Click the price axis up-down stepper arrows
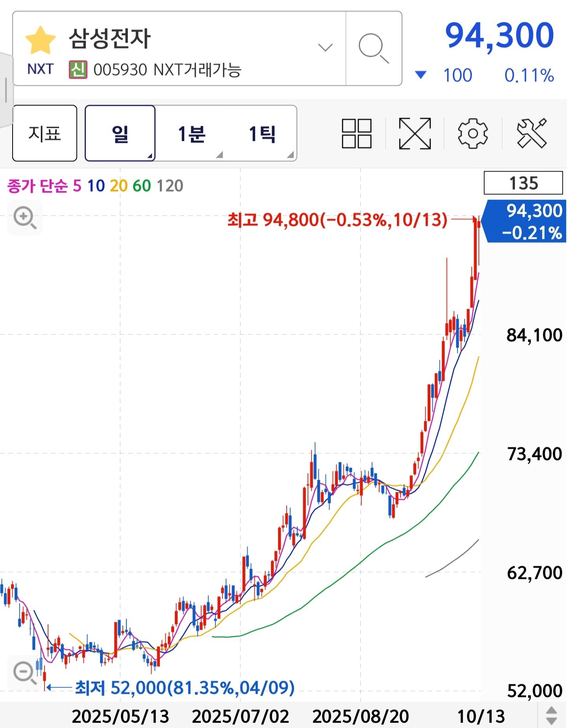The image size is (567, 728). click(x=551, y=716)
